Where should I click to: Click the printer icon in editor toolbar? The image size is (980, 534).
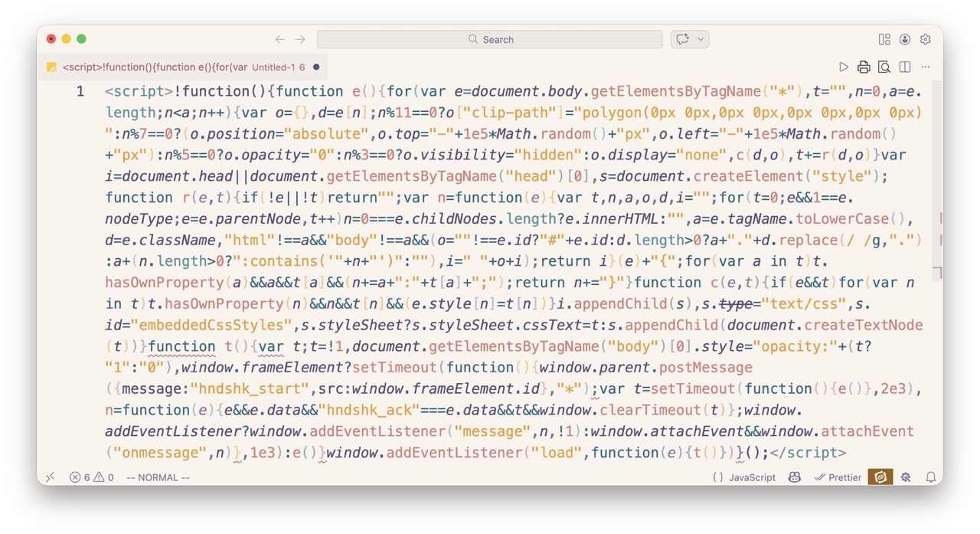click(x=864, y=67)
